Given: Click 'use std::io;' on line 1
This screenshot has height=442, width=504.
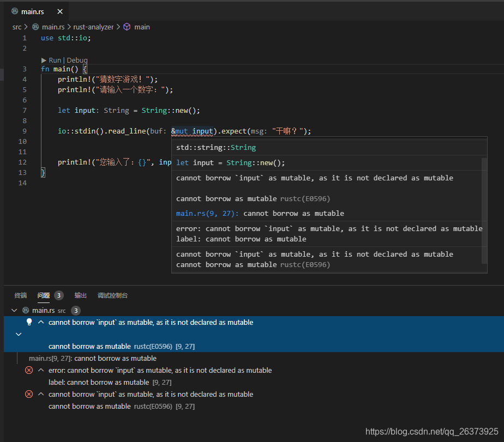Looking at the screenshot, I should click(x=66, y=38).
